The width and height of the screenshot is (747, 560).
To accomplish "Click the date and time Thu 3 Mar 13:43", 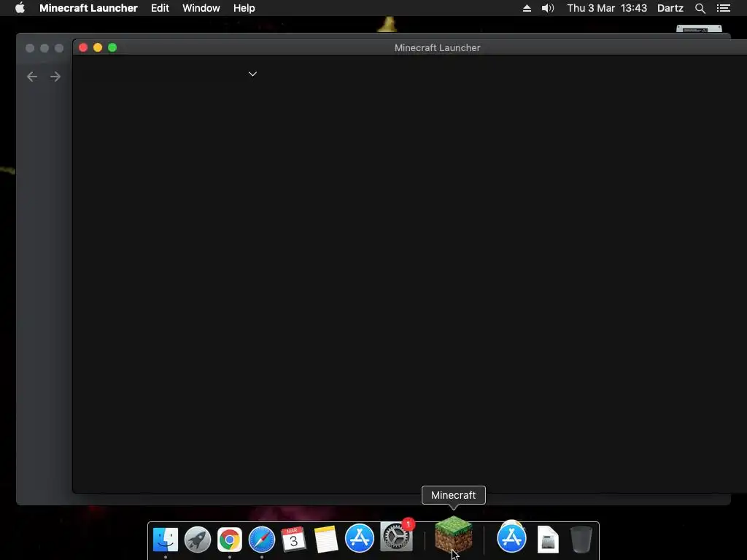I will point(607,8).
